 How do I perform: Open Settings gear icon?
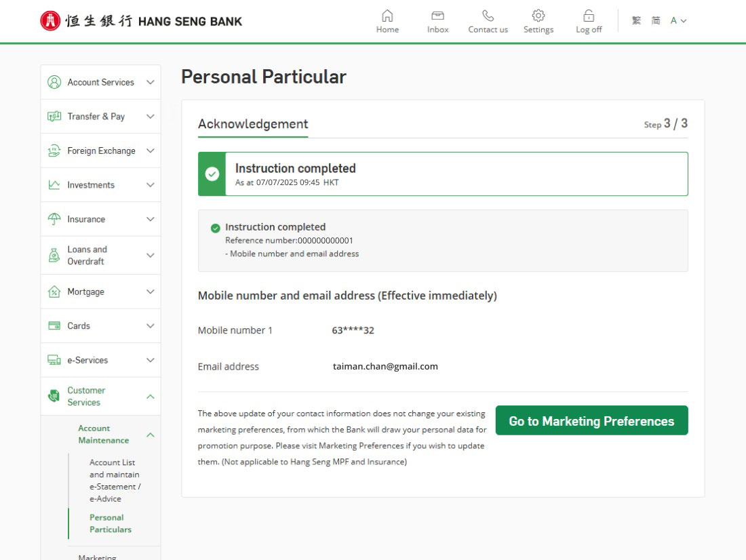pos(538,16)
